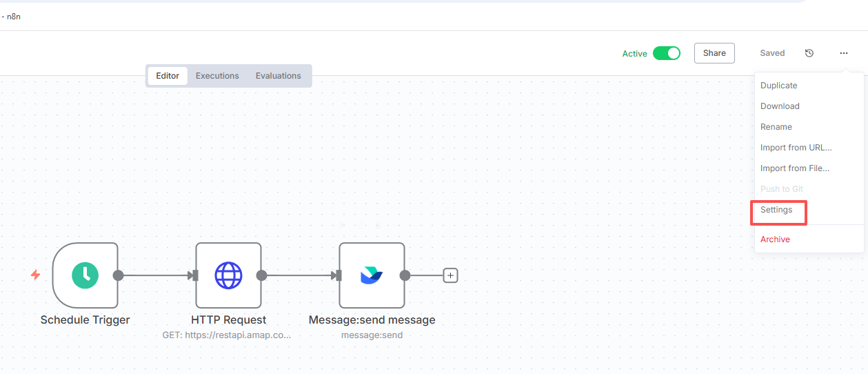
Task: Click the plus icon to add node
Action: [x=450, y=275]
